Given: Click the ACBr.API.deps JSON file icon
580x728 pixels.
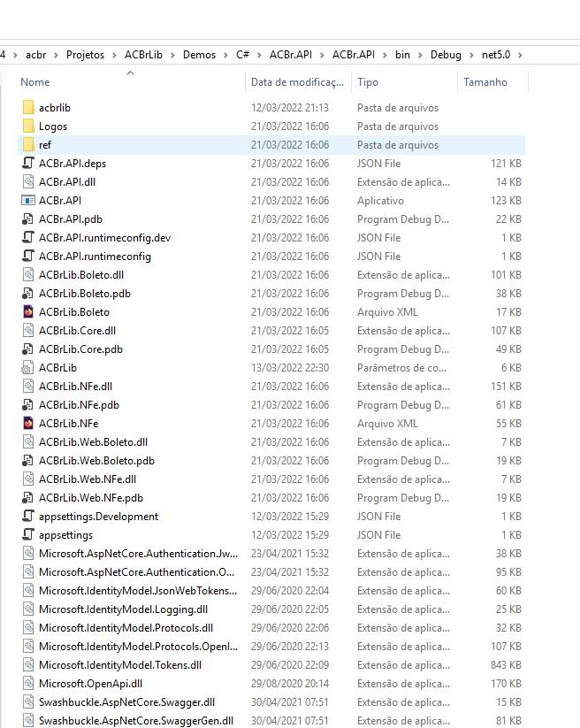Looking at the screenshot, I should 28,163.
